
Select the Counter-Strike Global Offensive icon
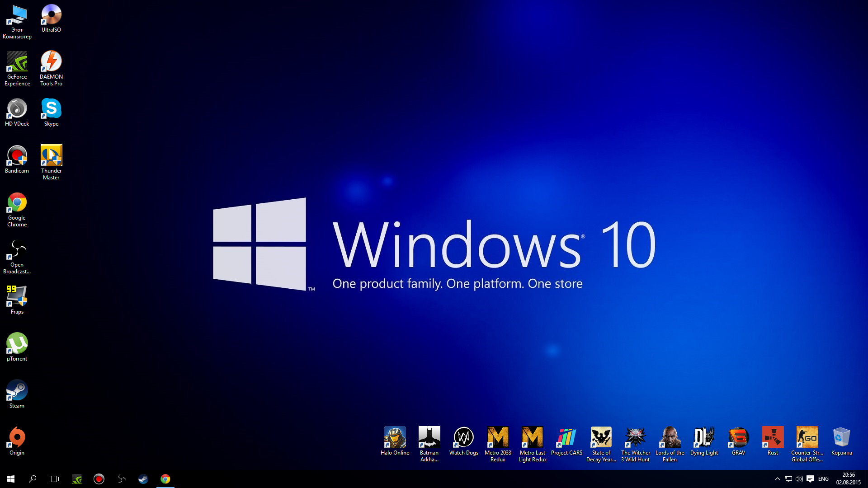point(807,445)
